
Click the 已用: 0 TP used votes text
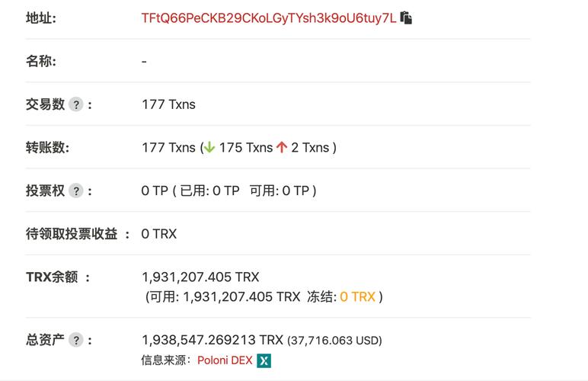(x=209, y=190)
